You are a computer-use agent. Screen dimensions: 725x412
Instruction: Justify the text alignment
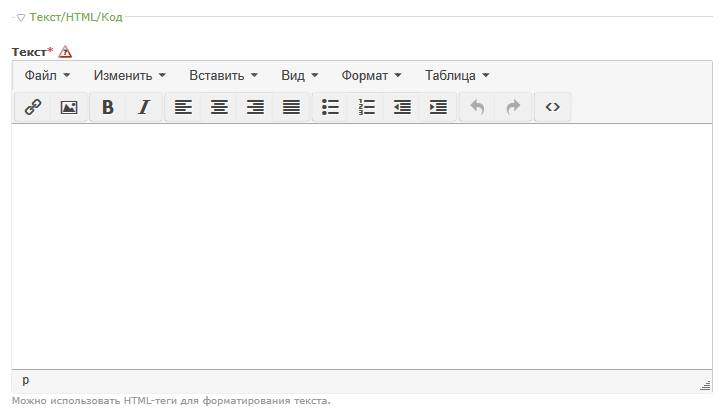point(291,107)
